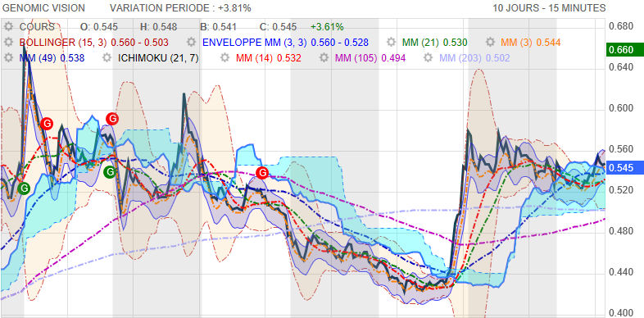Screen dimensions: 644x318
Task: Click the 0.680 price axis label
Action: point(621,26)
